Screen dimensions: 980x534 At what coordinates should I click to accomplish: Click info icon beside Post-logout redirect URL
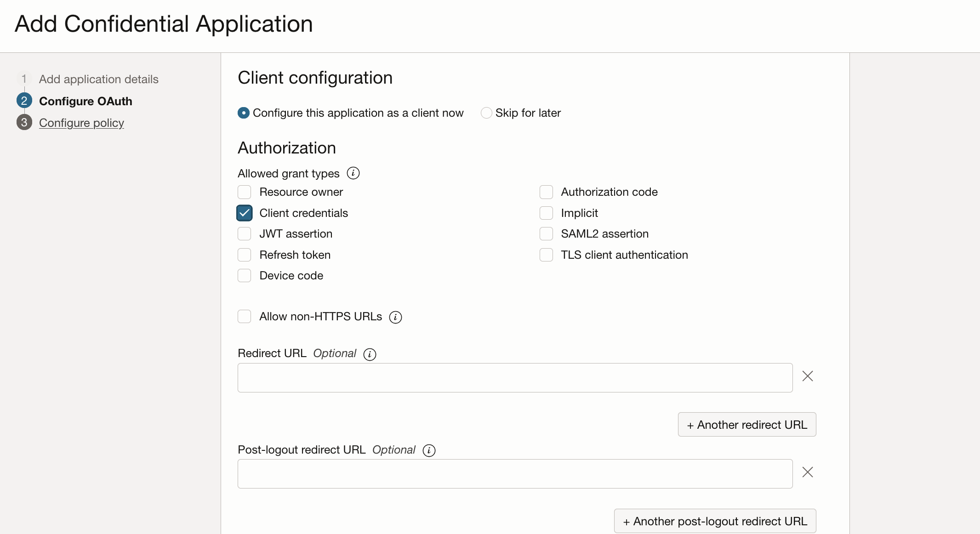pyautogui.click(x=429, y=450)
